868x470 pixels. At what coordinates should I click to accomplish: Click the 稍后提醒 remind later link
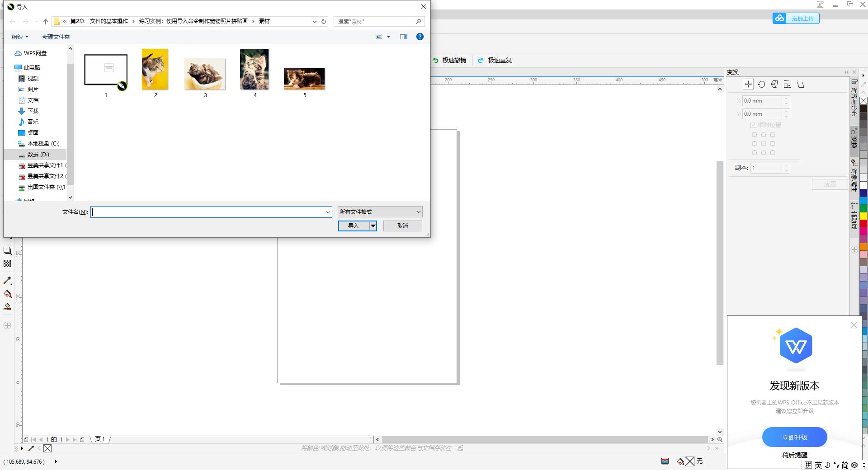click(795, 455)
